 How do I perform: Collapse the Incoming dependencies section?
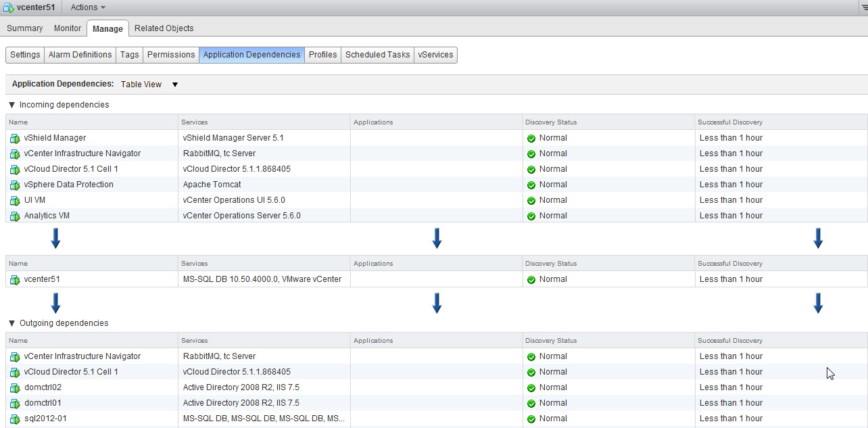11,105
